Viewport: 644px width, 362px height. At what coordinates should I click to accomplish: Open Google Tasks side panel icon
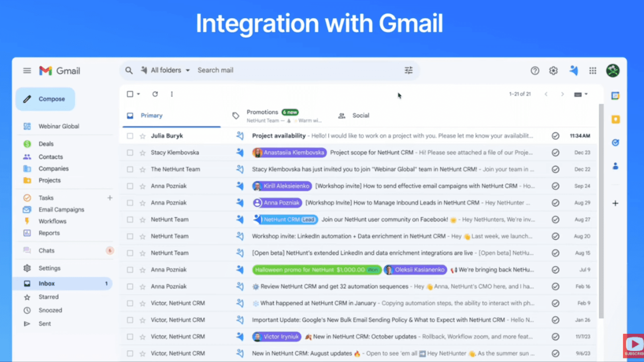[x=615, y=143]
